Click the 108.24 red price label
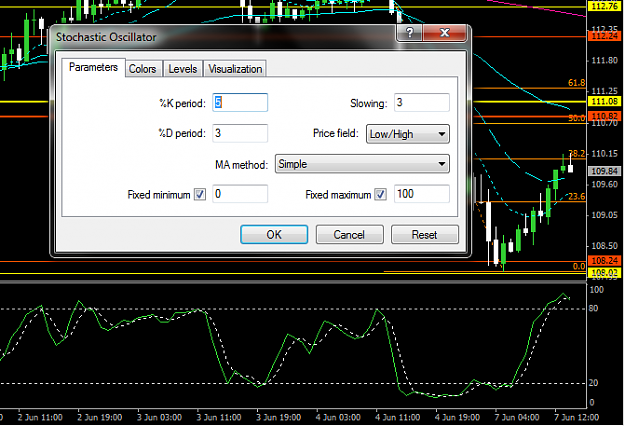Screen dimensions: 625x426 click(x=604, y=261)
